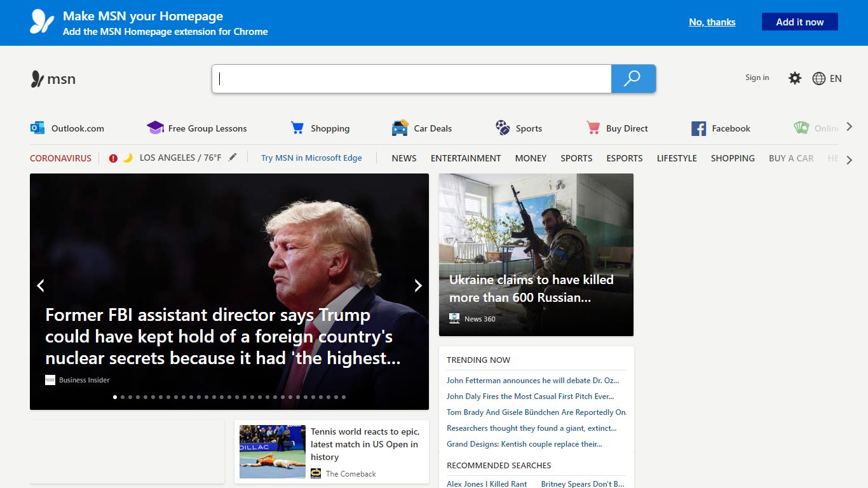The image size is (868, 488).
Task: Open the MONEY category
Action: point(531,158)
